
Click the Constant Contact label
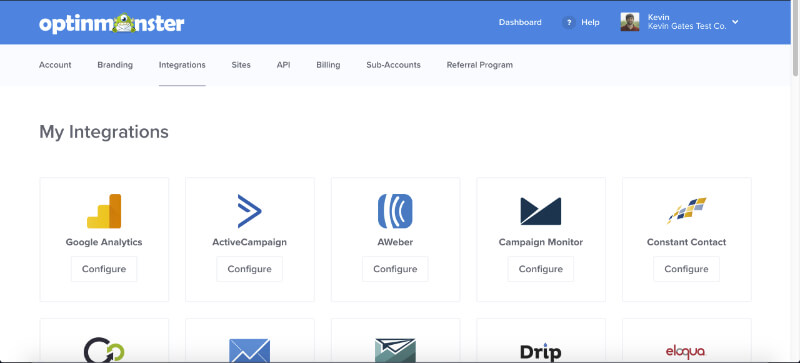coord(687,242)
